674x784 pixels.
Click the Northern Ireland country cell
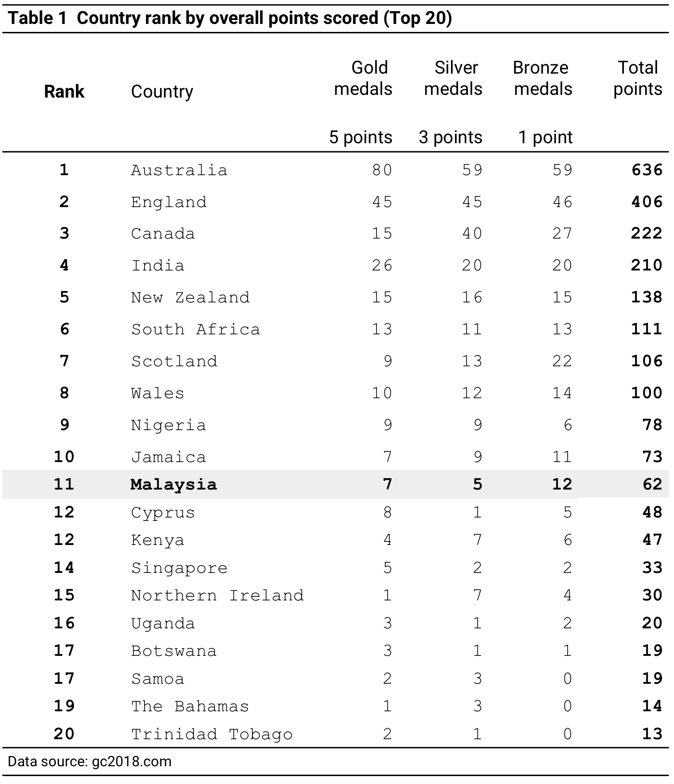click(x=217, y=596)
